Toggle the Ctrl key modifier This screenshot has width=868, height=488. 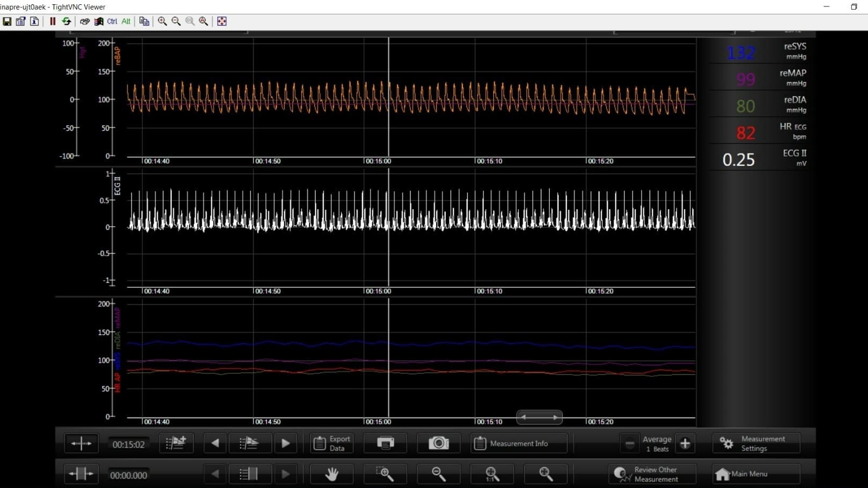(x=112, y=21)
